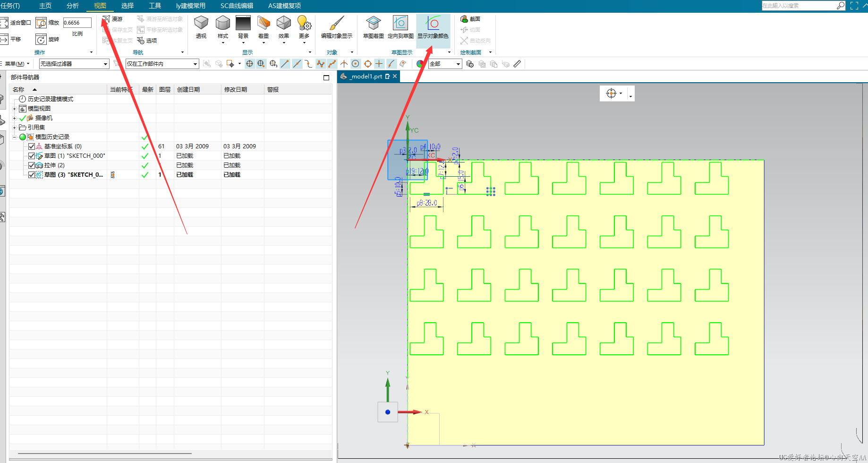Click the 更多 lightbulb icon
The image size is (868, 463).
[x=304, y=23]
